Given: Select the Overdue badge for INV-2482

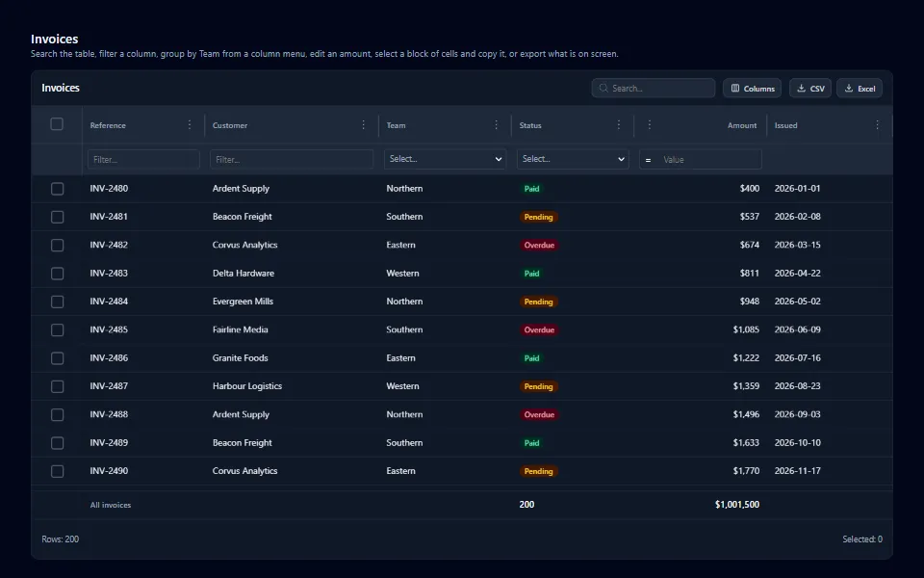Looking at the screenshot, I should [539, 246].
